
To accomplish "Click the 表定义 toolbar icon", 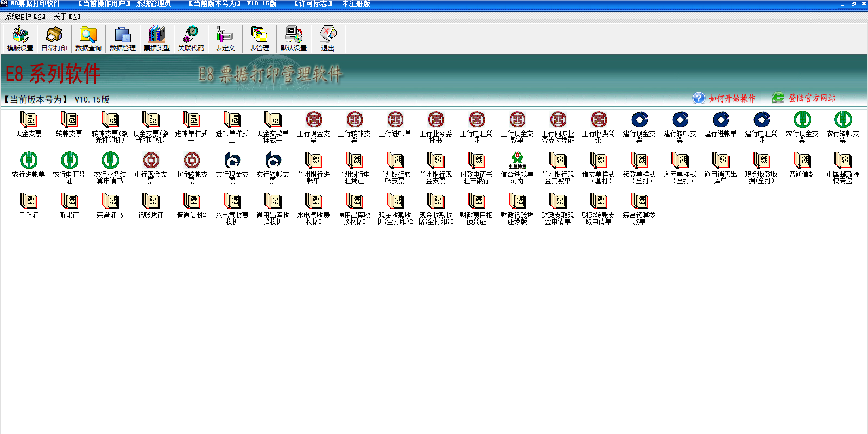I will (x=225, y=39).
